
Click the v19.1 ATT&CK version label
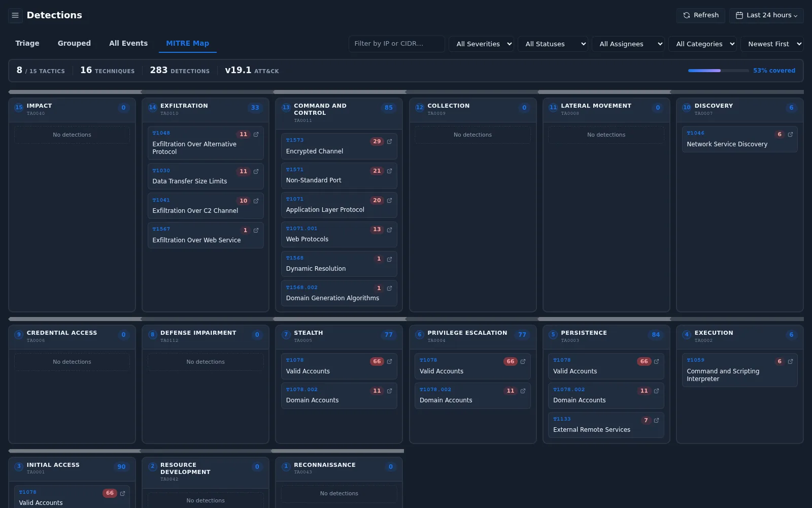pos(252,71)
